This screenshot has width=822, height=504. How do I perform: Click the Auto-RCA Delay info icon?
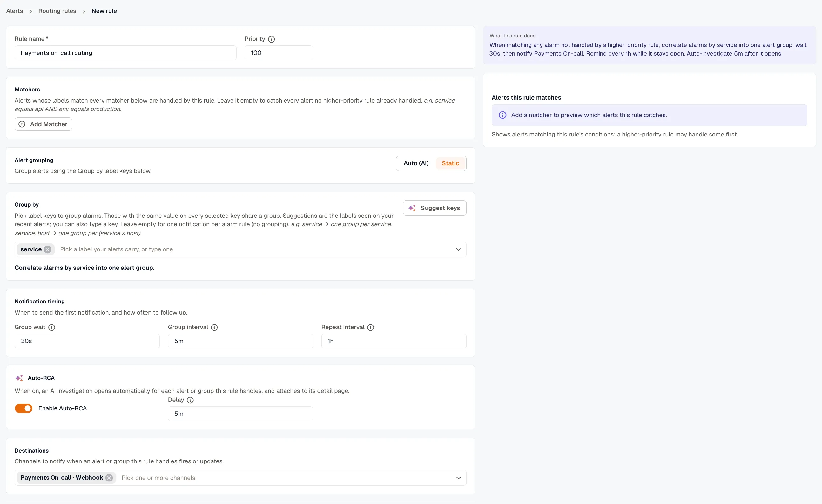pyautogui.click(x=190, y=400)
